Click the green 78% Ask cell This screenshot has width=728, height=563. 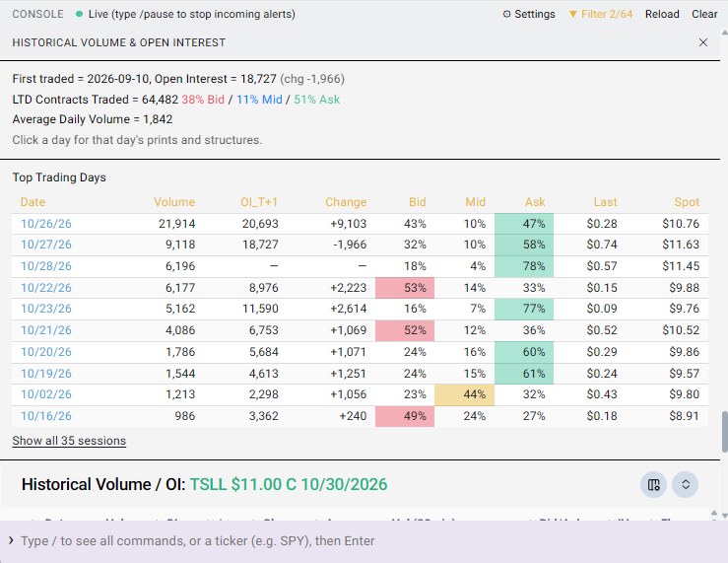(524, 266)
